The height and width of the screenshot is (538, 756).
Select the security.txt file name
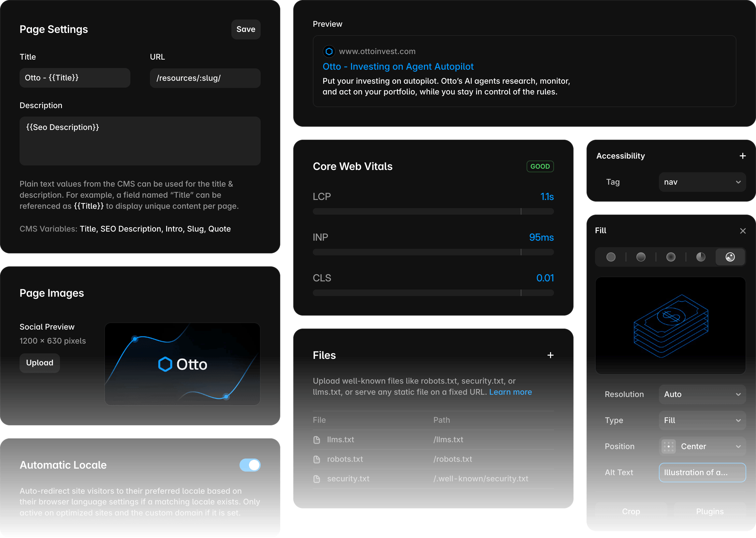(x=348, y=479)
